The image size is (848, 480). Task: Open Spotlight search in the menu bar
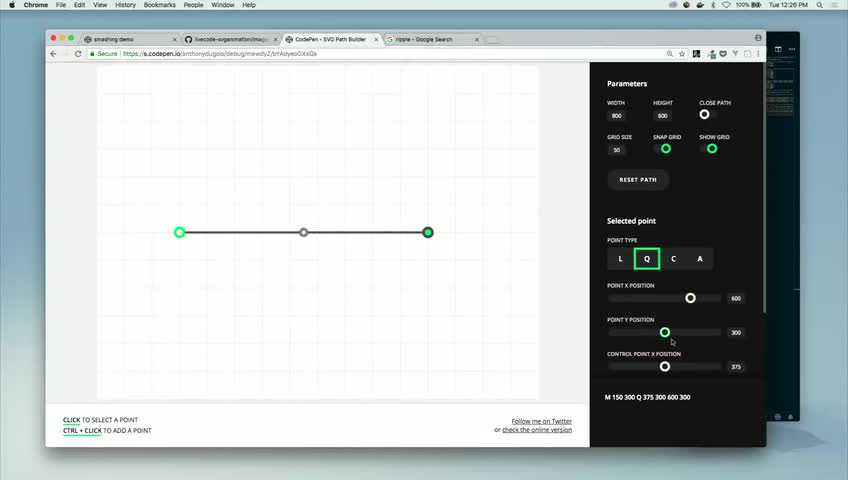820,5
